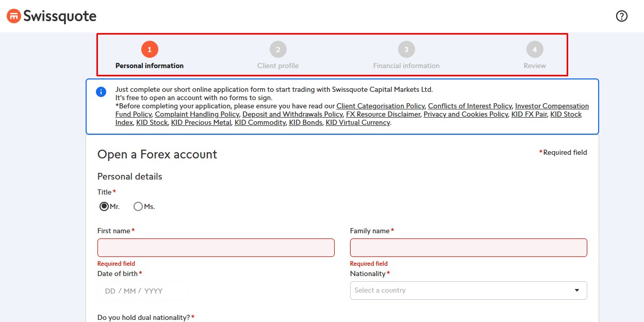Open the Nationality country dropdown

coord(468,291)
